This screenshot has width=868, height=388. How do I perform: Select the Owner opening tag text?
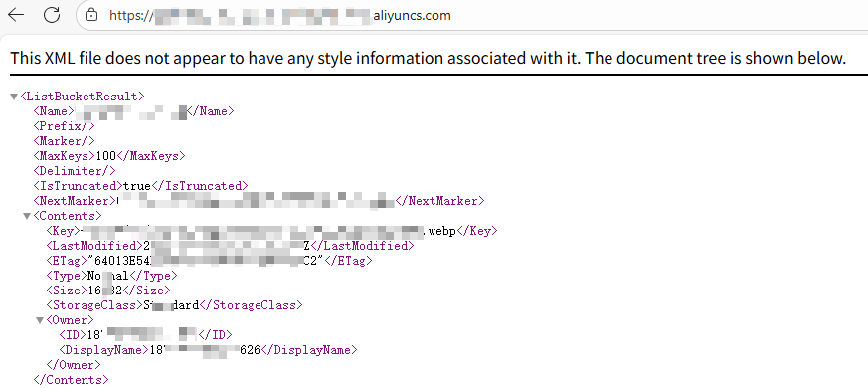coord(70,320)
